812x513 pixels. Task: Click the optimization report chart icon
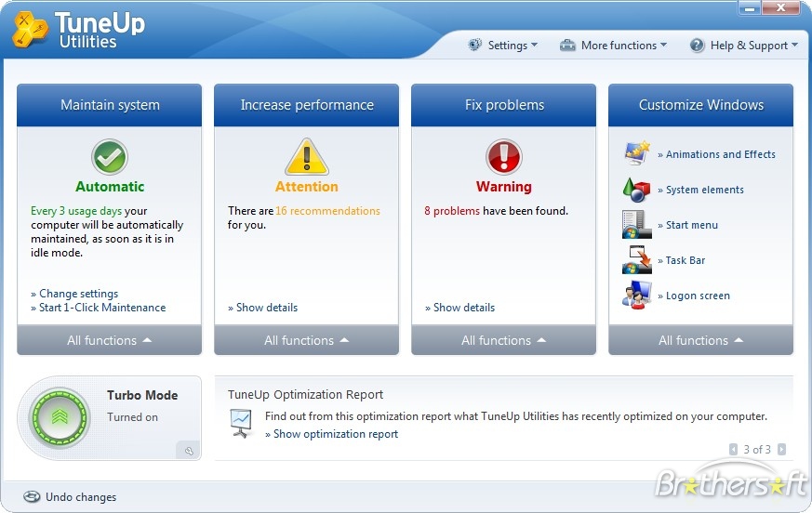coord(241,424)
